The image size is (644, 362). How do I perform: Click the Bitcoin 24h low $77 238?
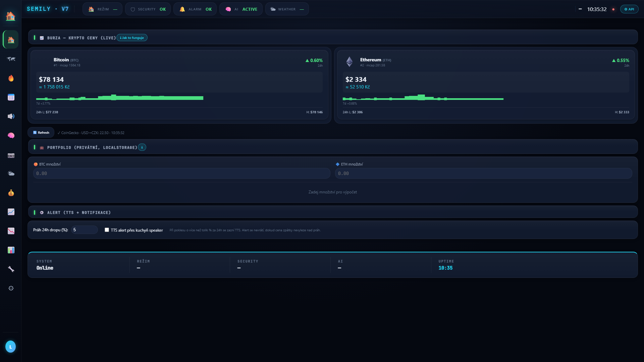coord(47,112)
